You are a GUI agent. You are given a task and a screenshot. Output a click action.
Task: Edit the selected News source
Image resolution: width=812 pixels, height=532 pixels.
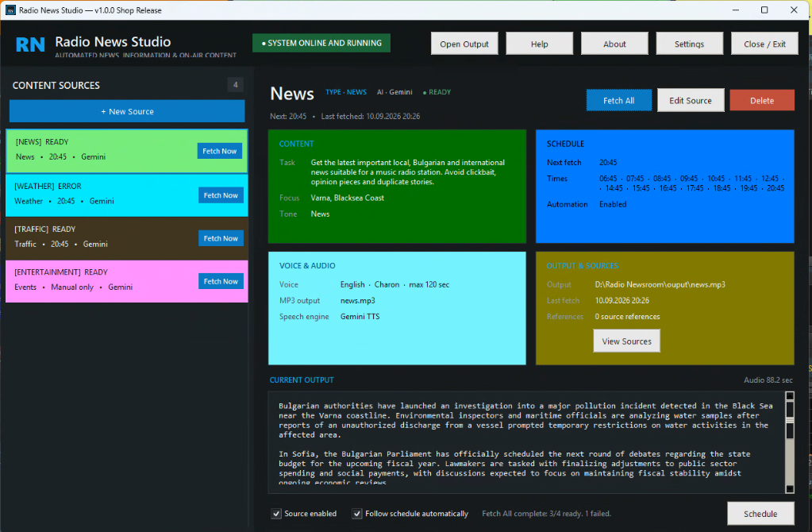pos(691,101)
